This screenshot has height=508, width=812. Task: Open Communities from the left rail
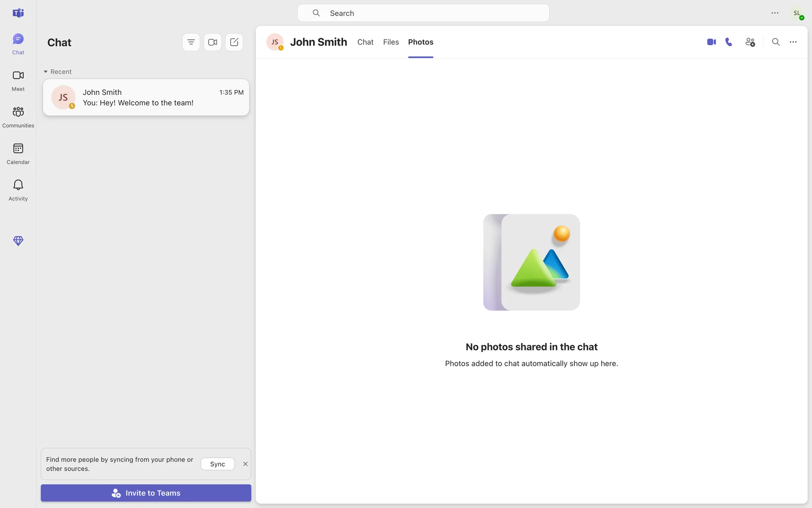click(18, 117)
